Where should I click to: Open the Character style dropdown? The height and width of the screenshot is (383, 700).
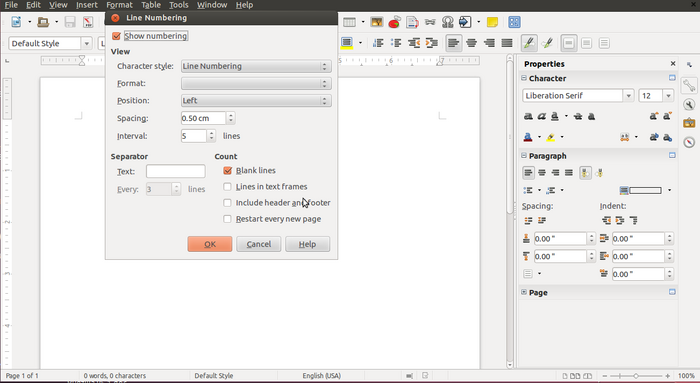pos(256,66)
